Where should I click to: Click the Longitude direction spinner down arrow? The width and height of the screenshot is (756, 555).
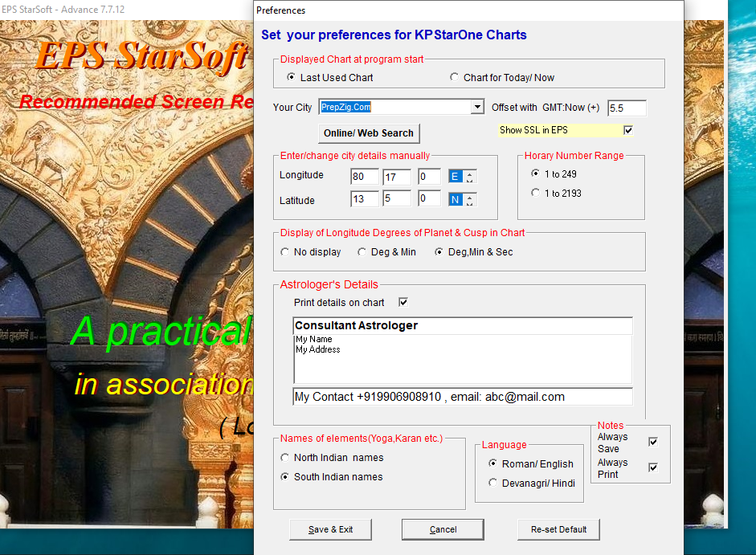[x=470, y=180]
